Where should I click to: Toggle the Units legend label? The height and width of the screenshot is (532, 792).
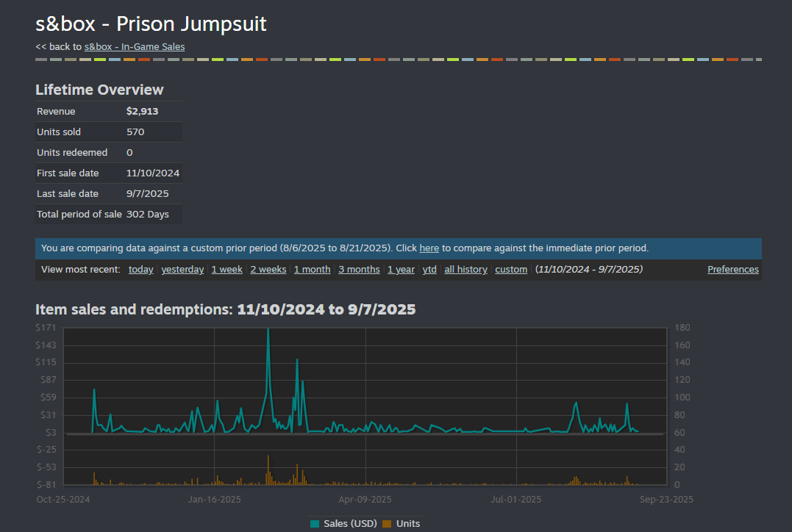tap(408, 524)
